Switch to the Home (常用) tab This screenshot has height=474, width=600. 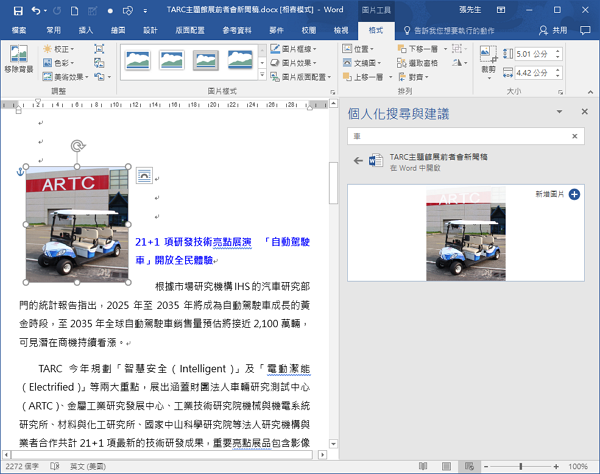coord(54,30)
